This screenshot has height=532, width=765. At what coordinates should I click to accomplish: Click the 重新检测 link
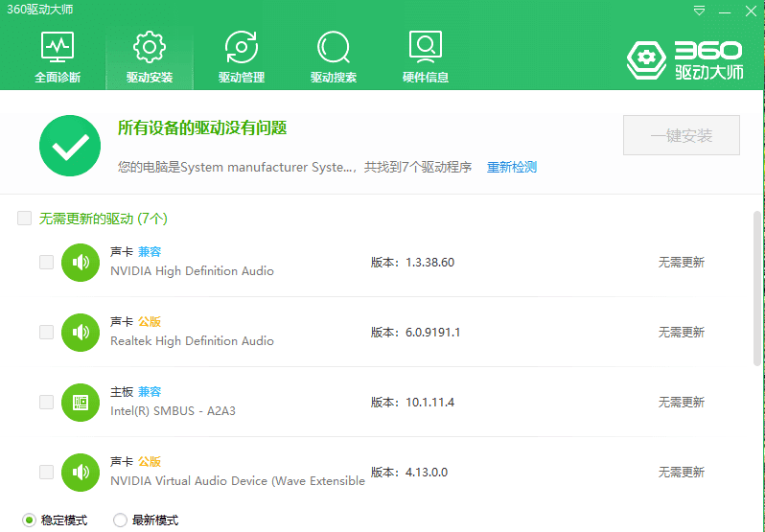coord(512,167)
